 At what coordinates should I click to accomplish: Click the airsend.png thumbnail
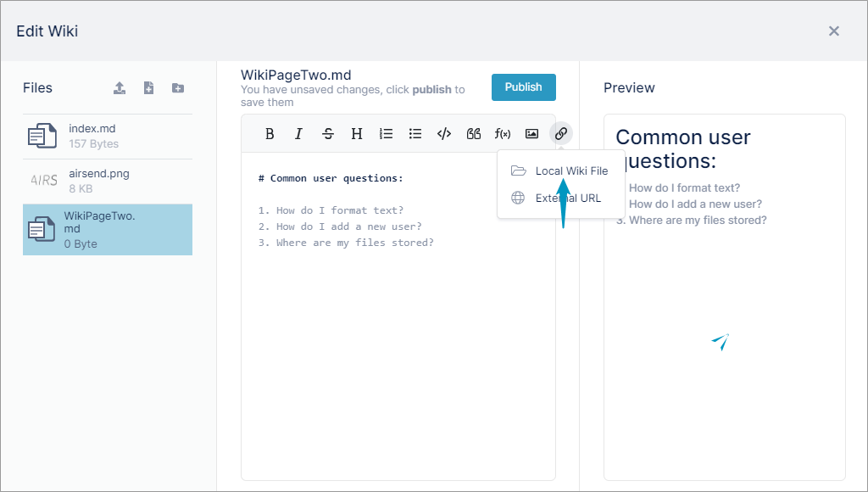44,181
